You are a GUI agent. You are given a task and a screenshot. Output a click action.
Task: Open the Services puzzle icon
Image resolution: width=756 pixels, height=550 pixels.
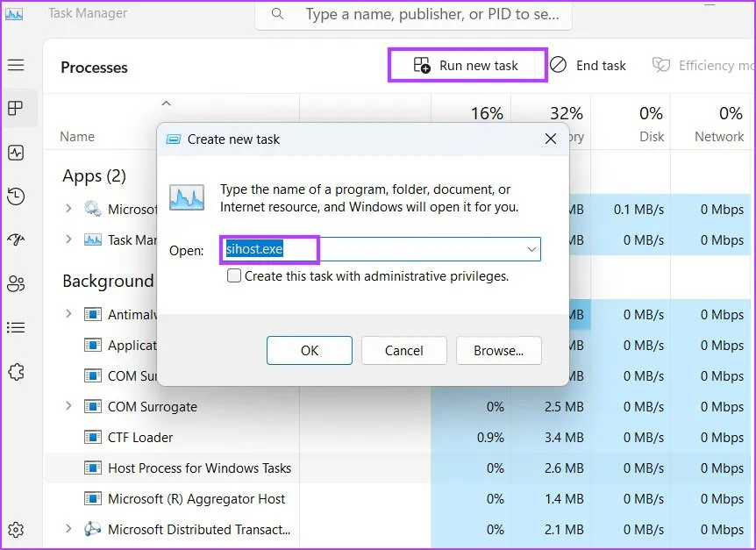(x=15, y=371)
